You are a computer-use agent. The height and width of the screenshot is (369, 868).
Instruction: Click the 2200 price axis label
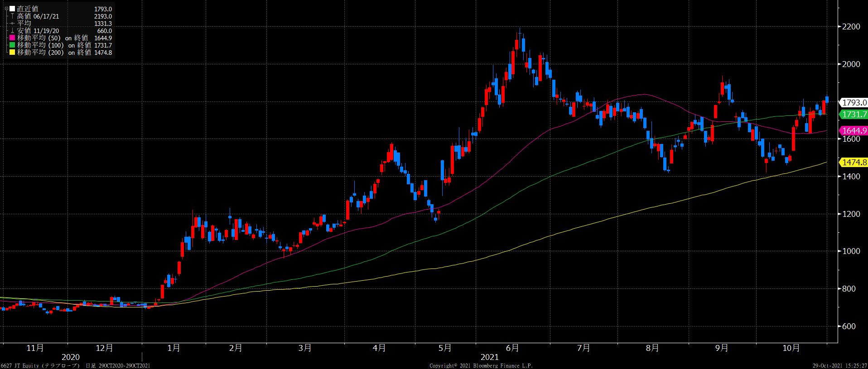[x=851, y=27]
